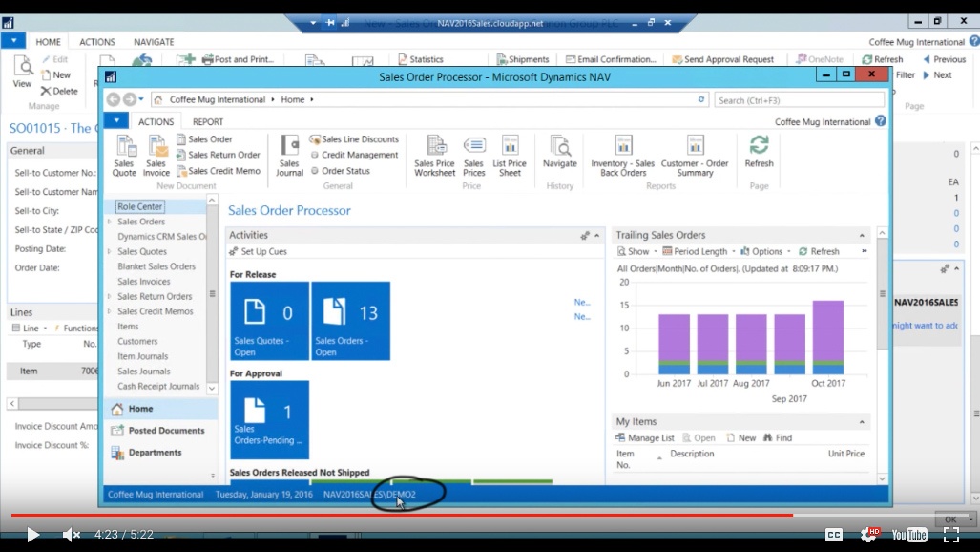Open the application menu dropdown
The image size is (980, 552).
click(116, 120)
